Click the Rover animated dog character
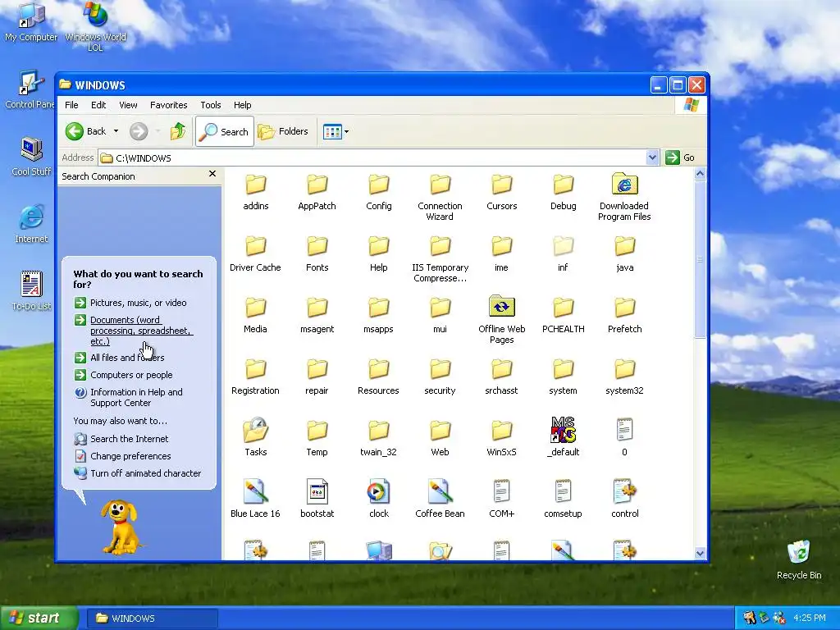 121,527
